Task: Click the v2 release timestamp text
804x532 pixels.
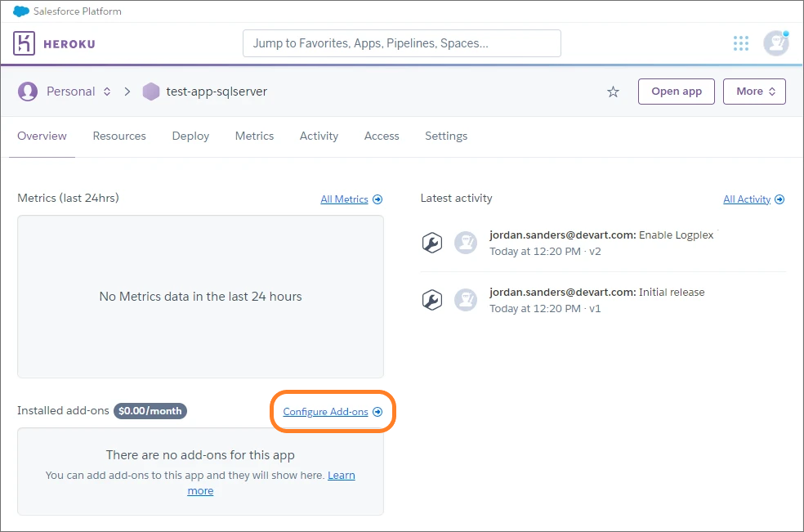Action: (545, 252)
